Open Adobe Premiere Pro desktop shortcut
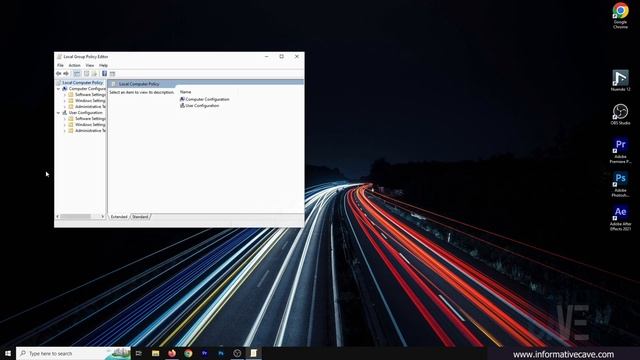 coord(620,150)
